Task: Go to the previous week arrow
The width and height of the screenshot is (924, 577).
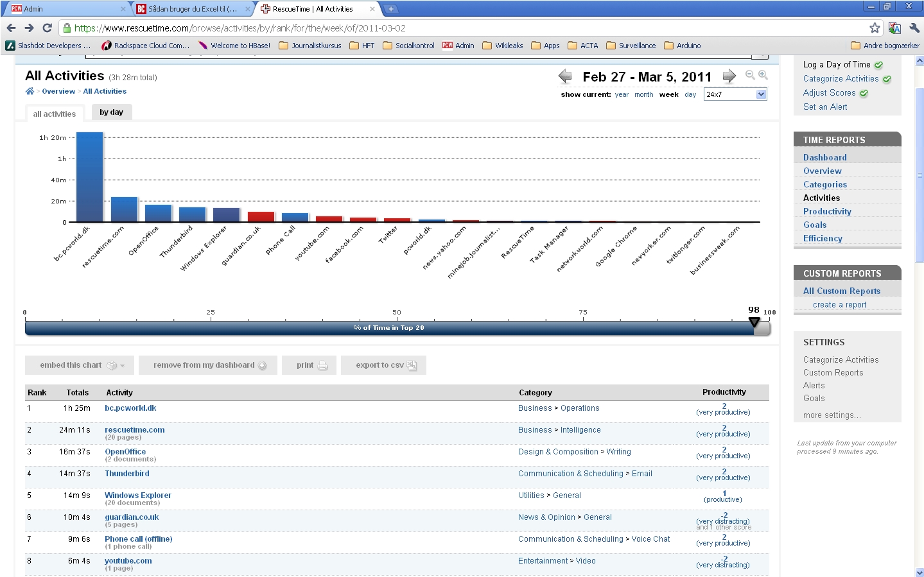Action: tap(565, 76)
